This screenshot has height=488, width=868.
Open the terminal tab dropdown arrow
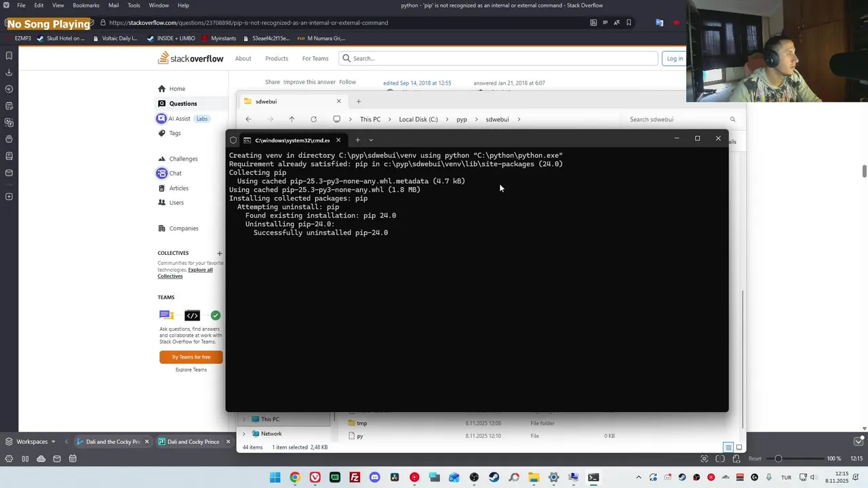[371, 140]
